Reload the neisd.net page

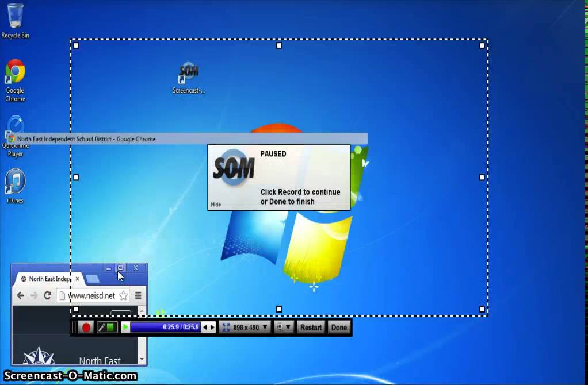point(47,295)
